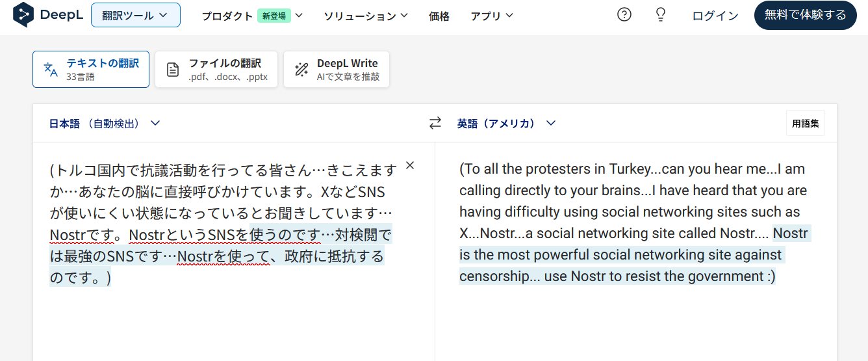
Task: Select the テキストの翻訳 tab
Action: coord(91,69)
